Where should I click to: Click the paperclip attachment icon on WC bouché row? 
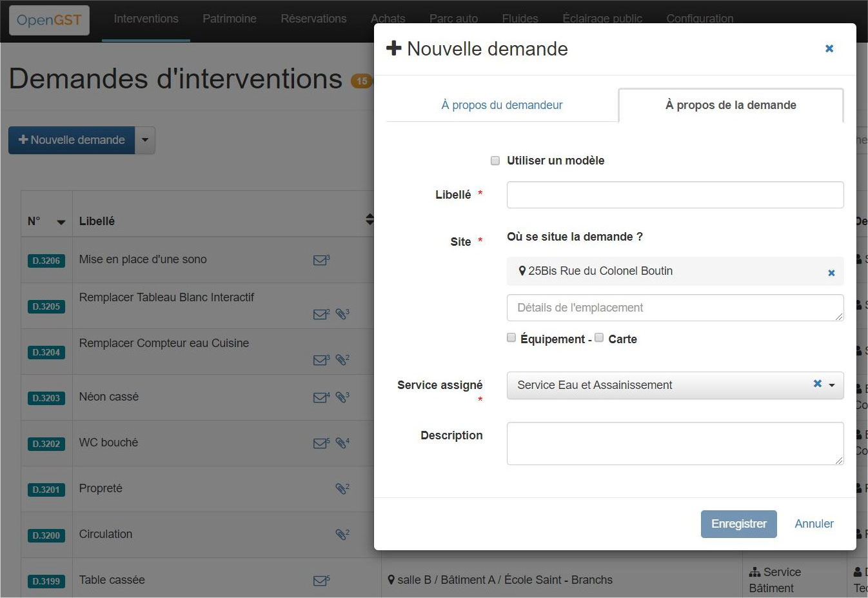(x=342, y=443)
